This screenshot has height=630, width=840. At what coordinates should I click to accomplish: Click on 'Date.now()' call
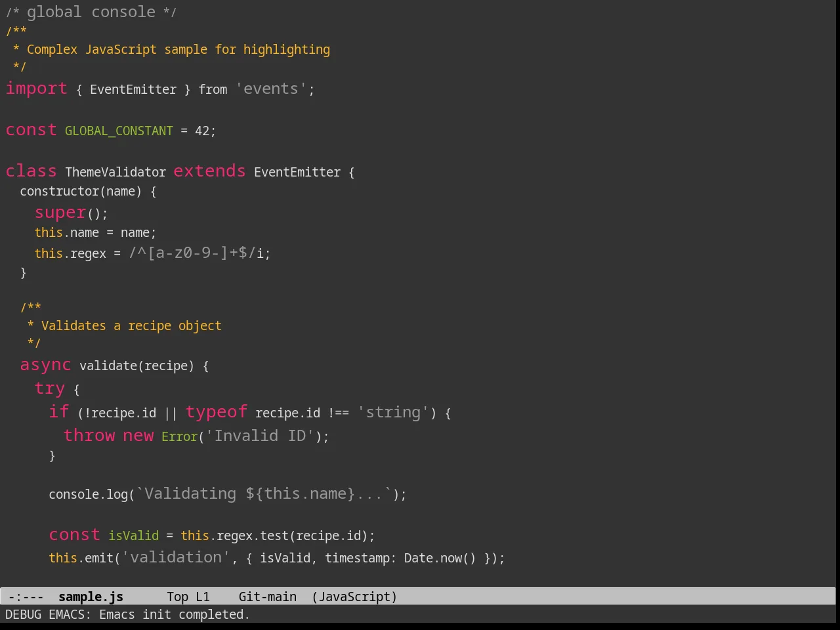[440, 558]
